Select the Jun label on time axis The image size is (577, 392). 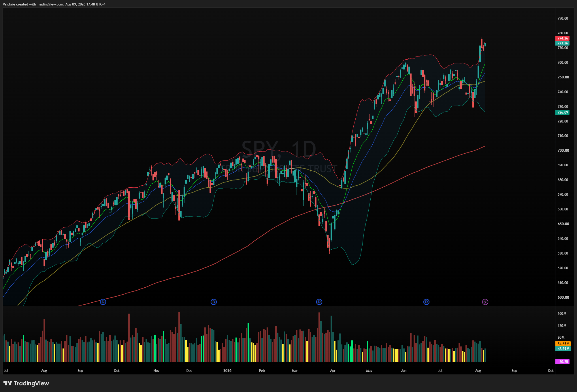[x=403, y=371]
